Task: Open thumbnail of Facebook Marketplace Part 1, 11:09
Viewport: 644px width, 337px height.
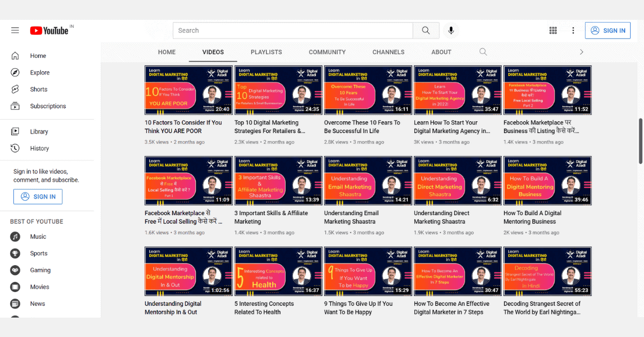Action: pos(188,181)
